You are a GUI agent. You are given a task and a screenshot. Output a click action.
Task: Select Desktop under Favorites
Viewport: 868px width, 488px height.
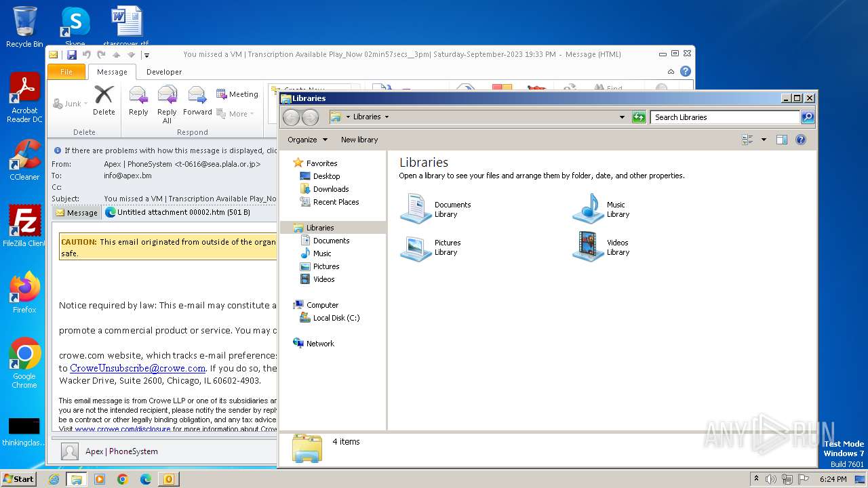click(326, 176)
